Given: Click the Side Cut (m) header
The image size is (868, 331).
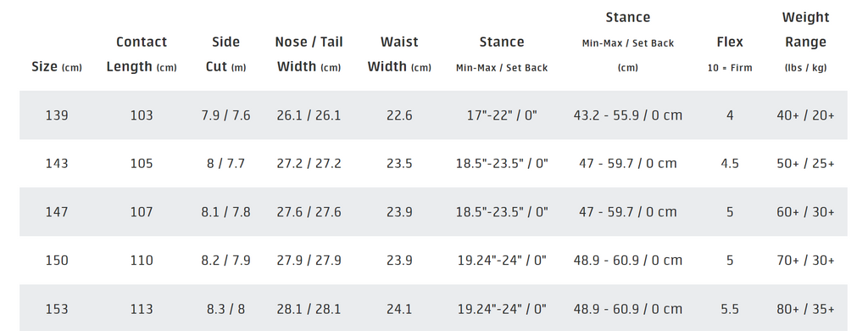Looking at the screenshot, I should 225,54.
